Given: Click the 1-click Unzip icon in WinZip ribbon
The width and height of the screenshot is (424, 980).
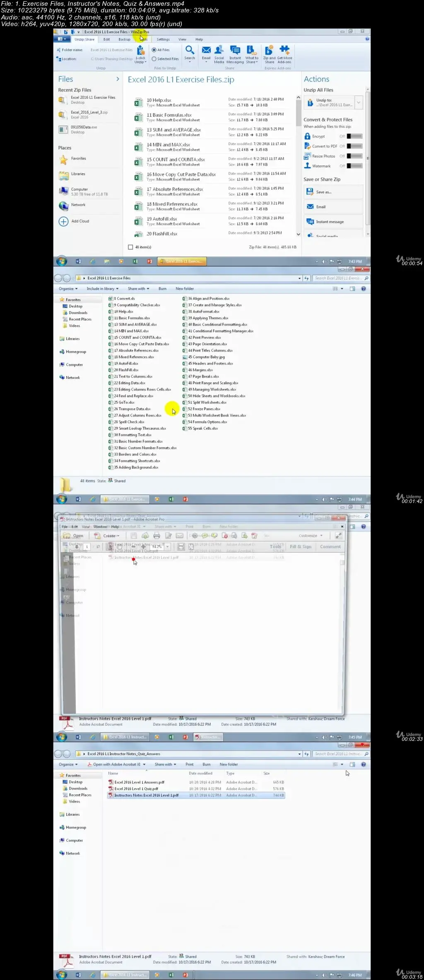Looking at the screenshot, I should coord(140,55).
